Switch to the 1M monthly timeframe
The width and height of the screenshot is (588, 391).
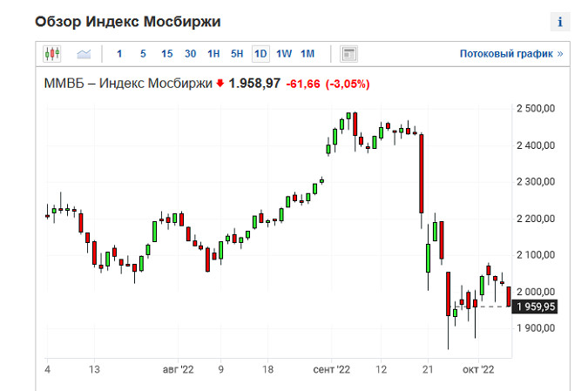[x=308, y=54]
